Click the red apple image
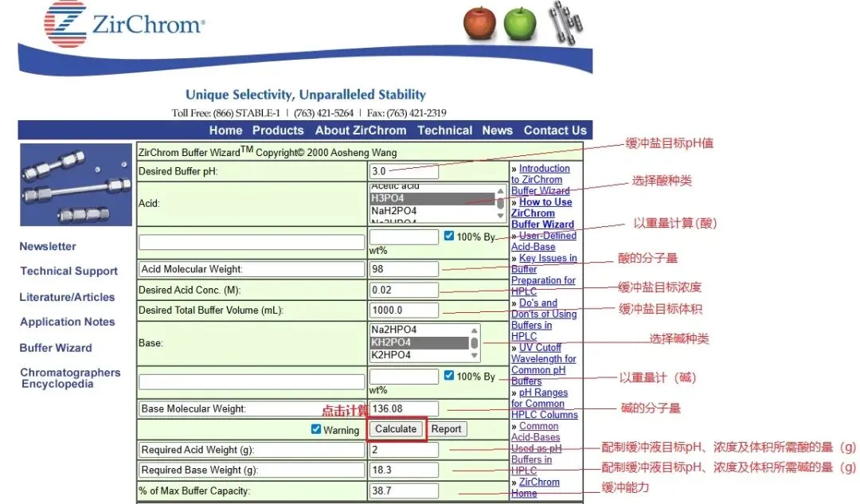Viewport: 860px width, 504px height. pos(479,24)
